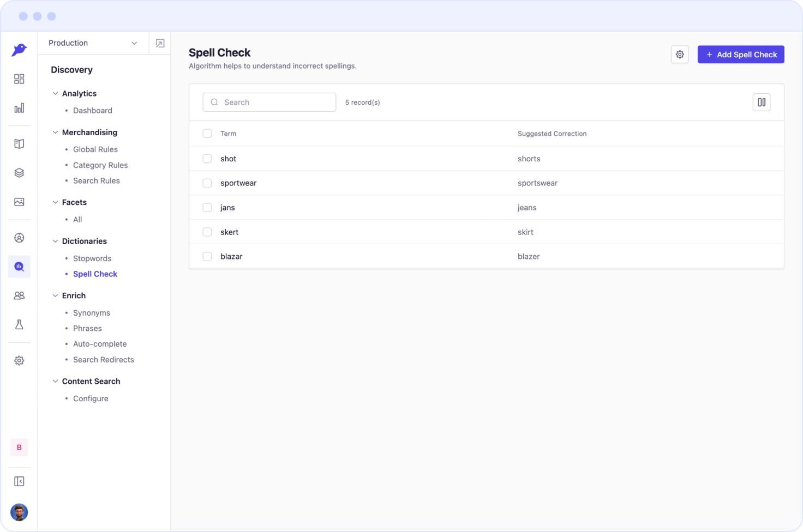
Task: Go to Synonyms in the Enrich menu
Action: (92, 313)
